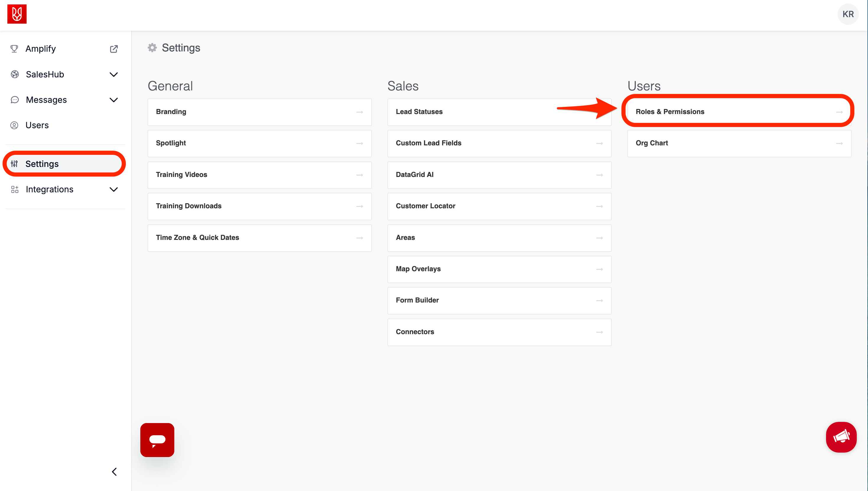Image resolution: width=868 pixels, height=491 pixels.
Task: Click the Users person icon in sidebar
Action: pyautogui.click(x=14, y=125)
